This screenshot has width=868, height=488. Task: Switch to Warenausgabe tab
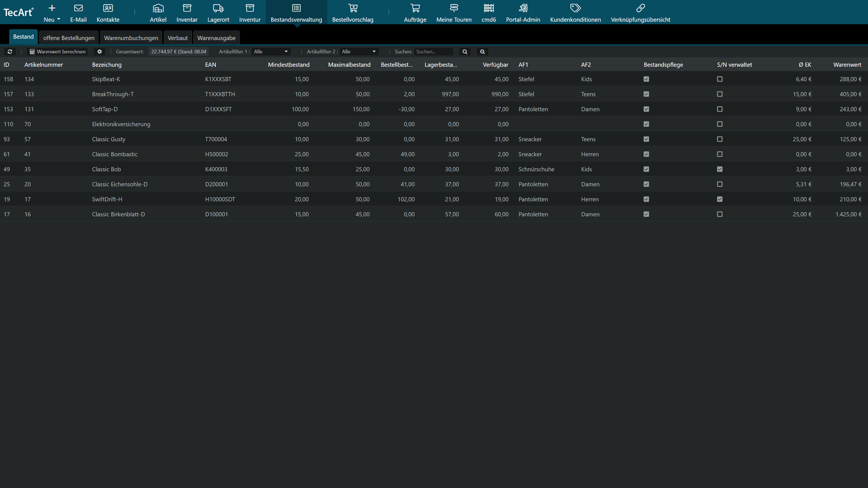(216, 38)
